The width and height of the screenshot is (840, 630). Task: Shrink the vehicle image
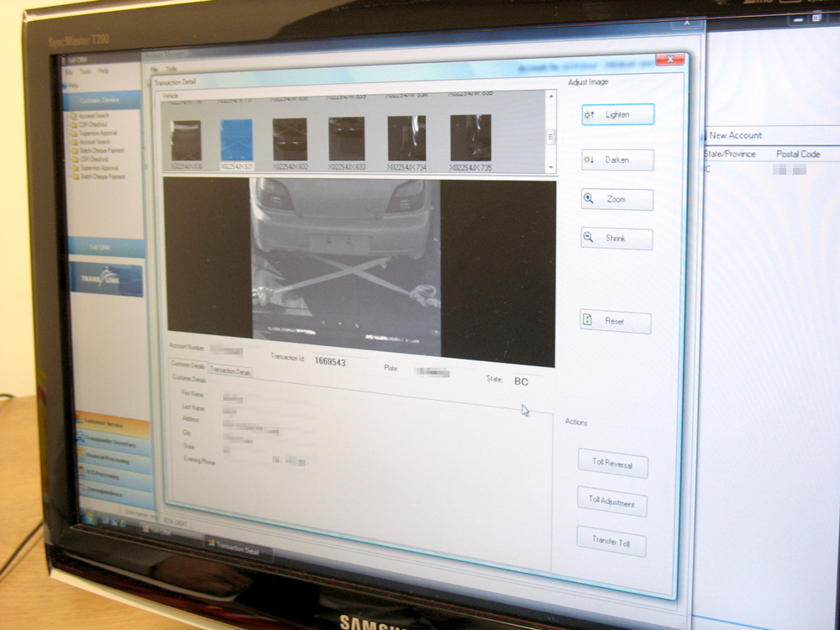pos(617,239)
